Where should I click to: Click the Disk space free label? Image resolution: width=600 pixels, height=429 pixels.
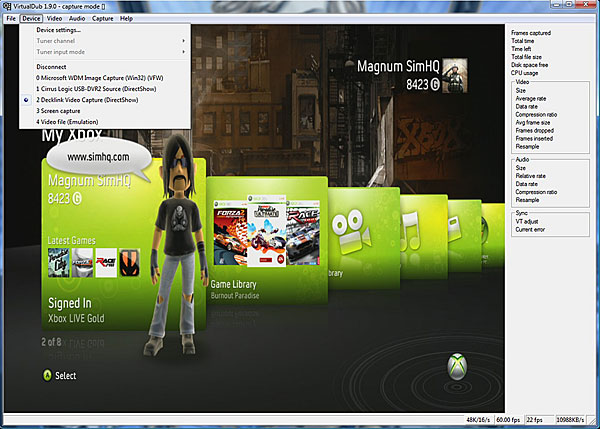(529, 65)
